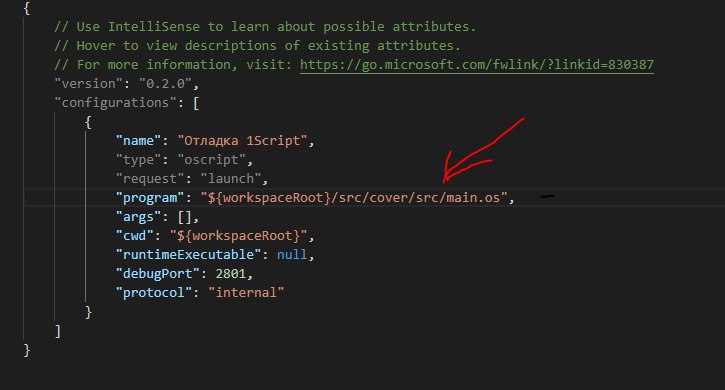
Task: Click the "program" key
Action: [150, 198]
